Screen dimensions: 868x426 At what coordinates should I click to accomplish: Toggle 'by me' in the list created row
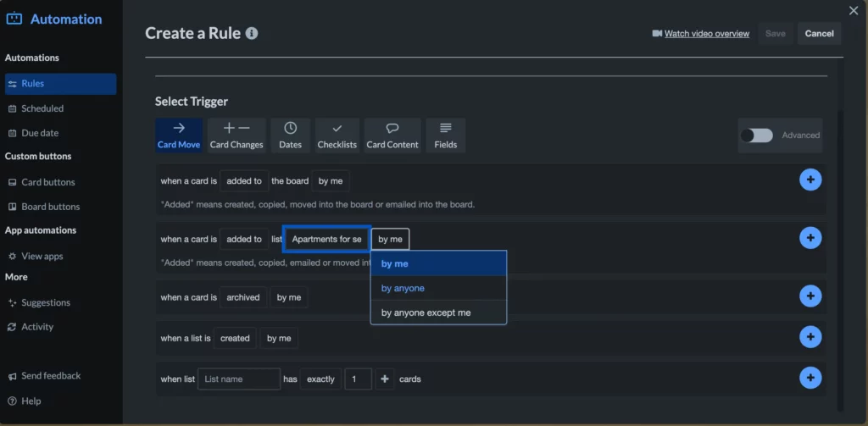(x=279, y=338)
